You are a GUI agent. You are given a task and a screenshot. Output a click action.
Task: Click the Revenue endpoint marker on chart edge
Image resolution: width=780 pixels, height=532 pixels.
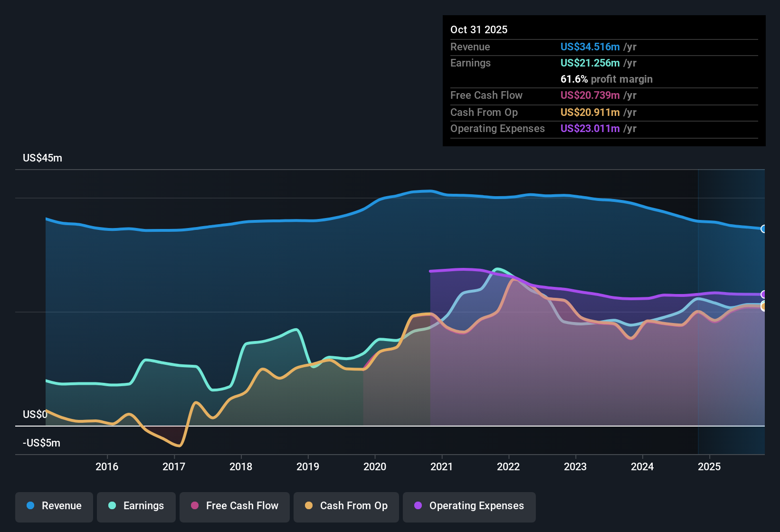coord(763,229)
